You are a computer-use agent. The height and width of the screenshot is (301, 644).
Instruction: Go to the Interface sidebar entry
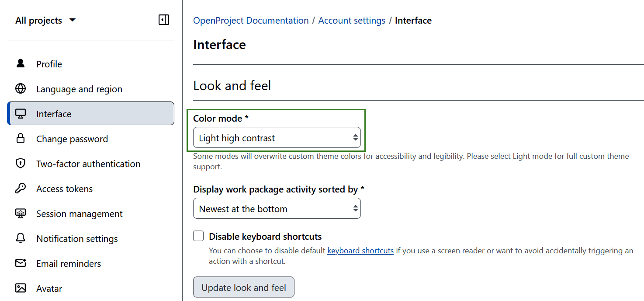(53, 113)
